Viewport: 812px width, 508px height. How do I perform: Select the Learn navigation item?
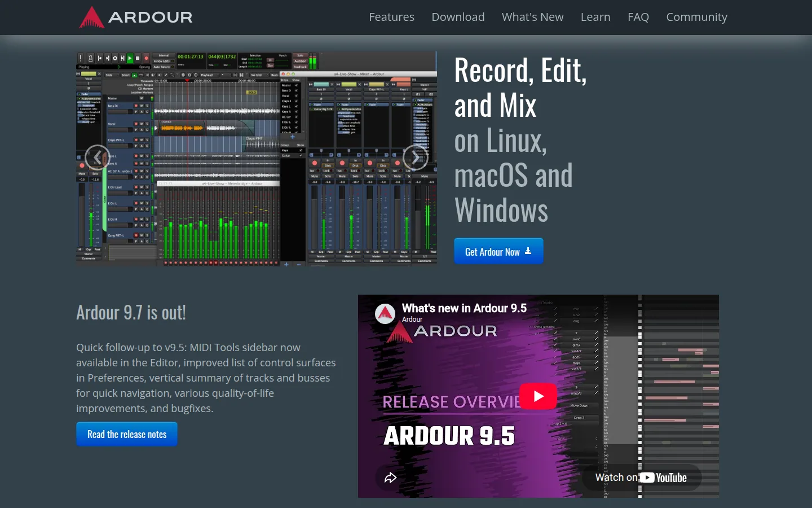click(595, 17)
